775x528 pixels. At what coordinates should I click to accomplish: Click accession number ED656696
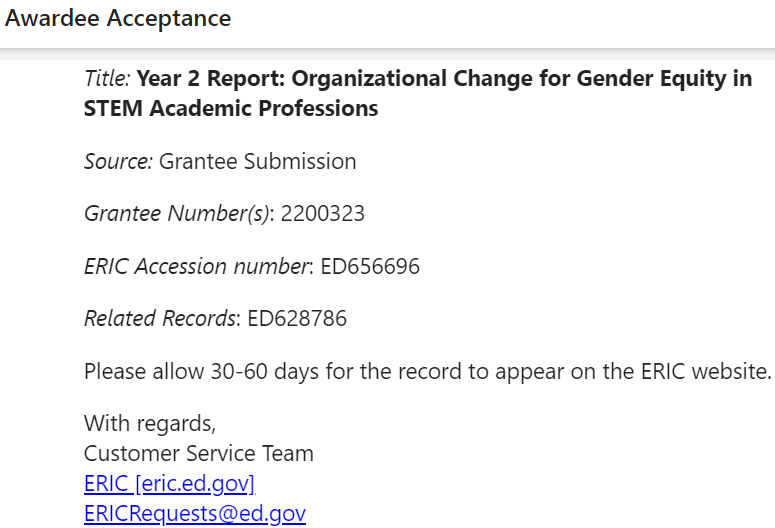370,266
